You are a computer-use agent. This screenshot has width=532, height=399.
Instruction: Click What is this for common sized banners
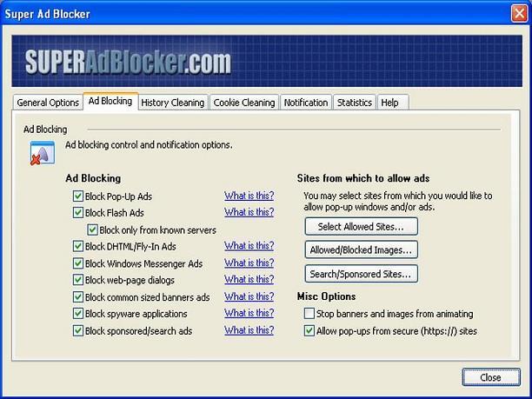tap(249, 296)
